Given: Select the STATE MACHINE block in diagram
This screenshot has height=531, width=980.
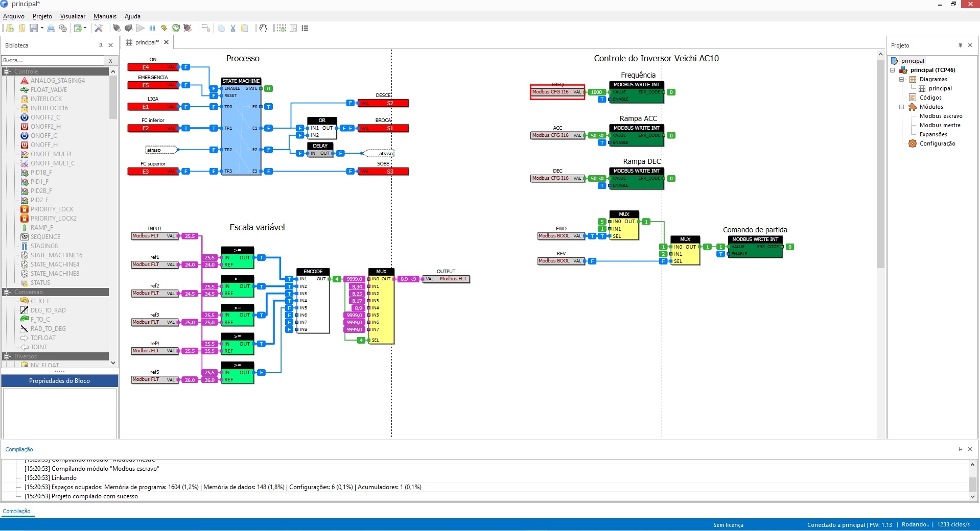Looking at the screenshot, I should pos(241,127).
